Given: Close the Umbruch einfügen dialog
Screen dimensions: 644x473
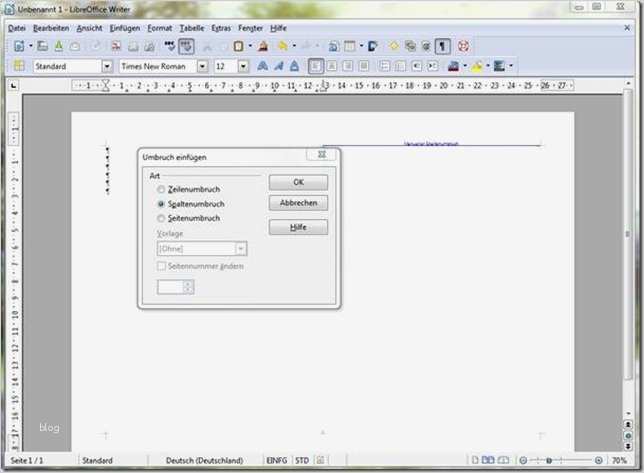Looking at the screenshot, I should coord(322,154).
